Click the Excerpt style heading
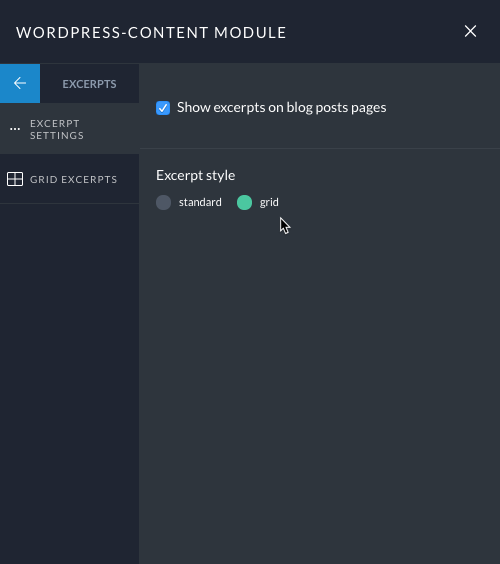 click(x=195, y=176)
